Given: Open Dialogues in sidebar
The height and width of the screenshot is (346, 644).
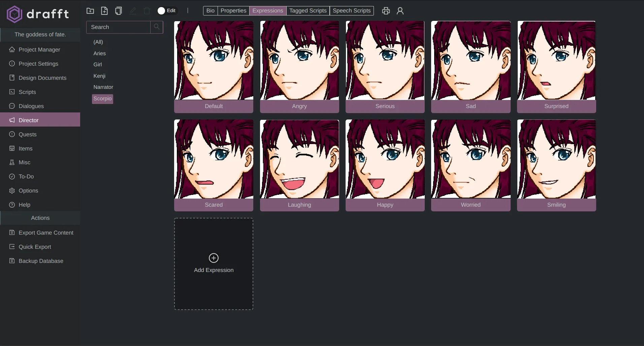Looking at the screenshot, I should pos(40,106).
